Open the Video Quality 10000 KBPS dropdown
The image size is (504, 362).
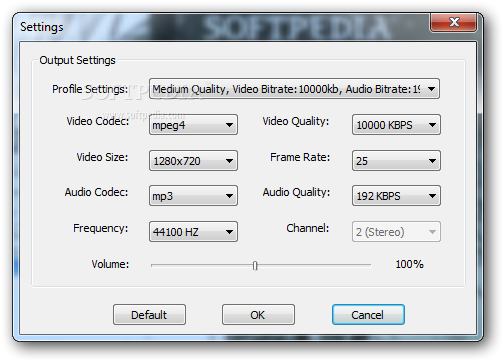click(x=396, y=125)
